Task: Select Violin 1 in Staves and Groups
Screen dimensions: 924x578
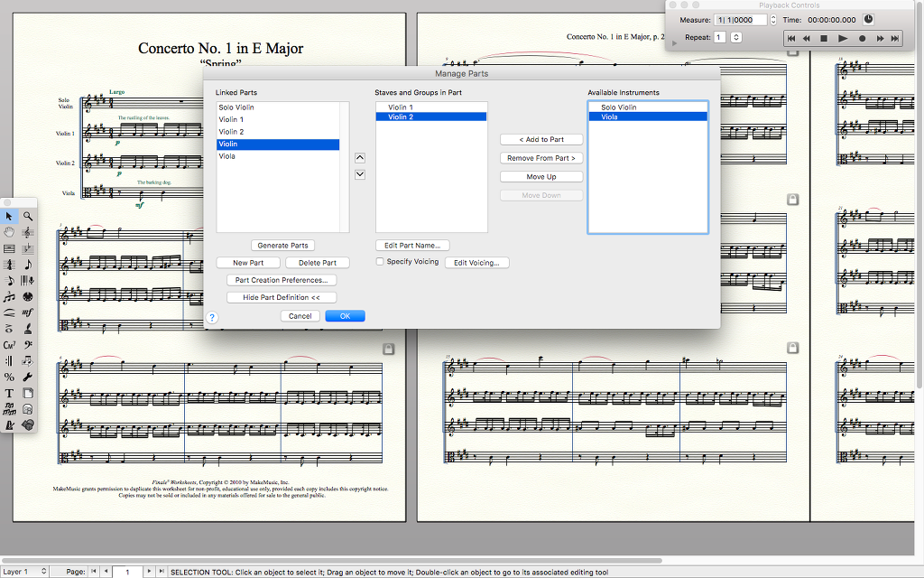Action: (431, 107)
